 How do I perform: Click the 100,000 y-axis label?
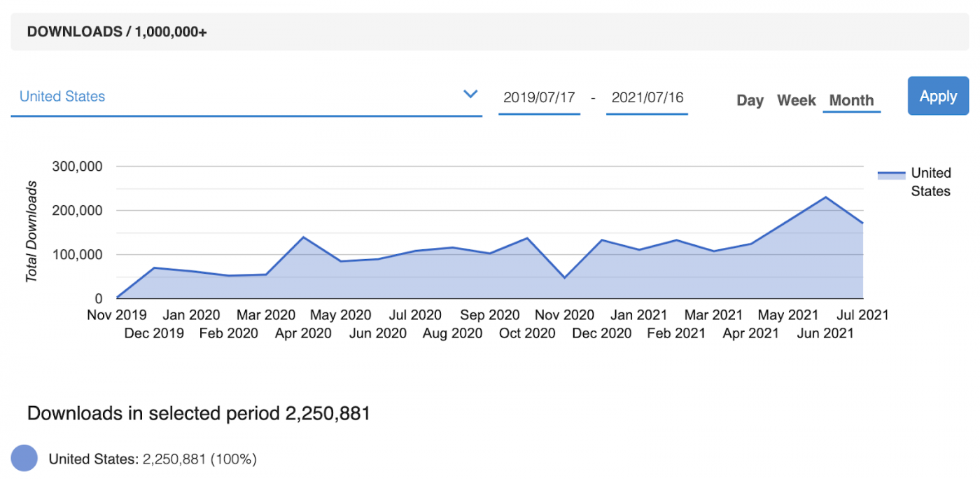click(x=78, y=255)
